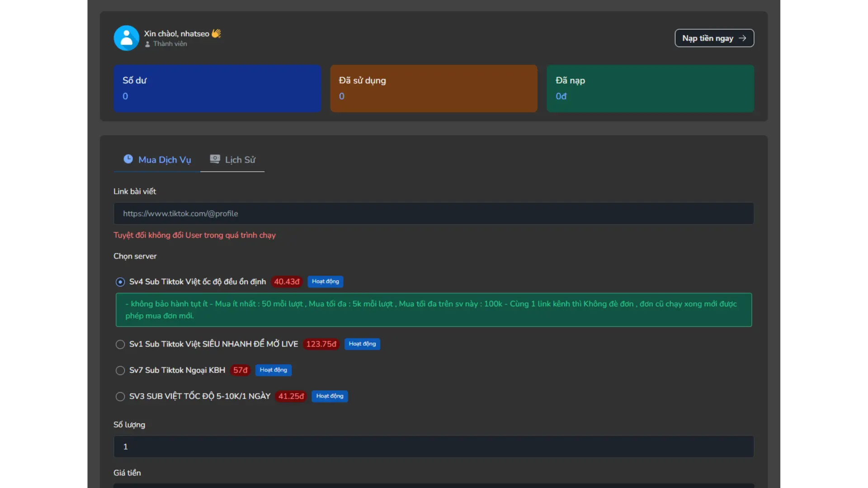Click the small member icon next to Thành viên
The width and height of the screenshot is (868, 488).
click(147, 44)
